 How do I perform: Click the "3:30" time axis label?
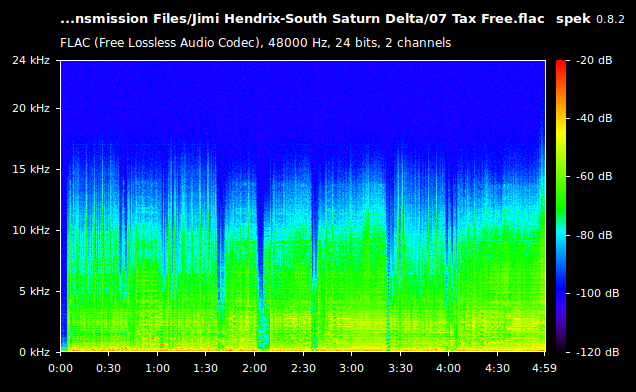click(400, 368)
